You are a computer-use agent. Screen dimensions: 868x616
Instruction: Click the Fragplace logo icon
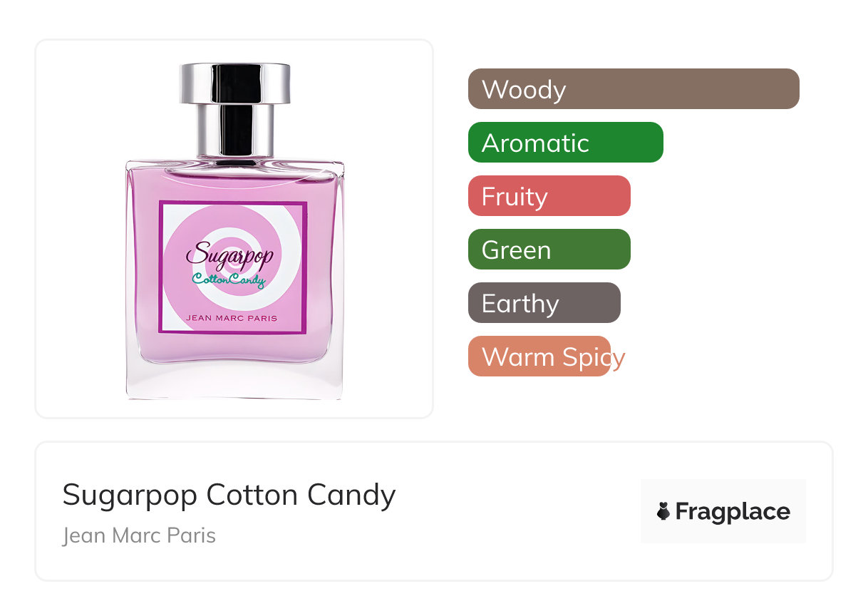(663, 511)
